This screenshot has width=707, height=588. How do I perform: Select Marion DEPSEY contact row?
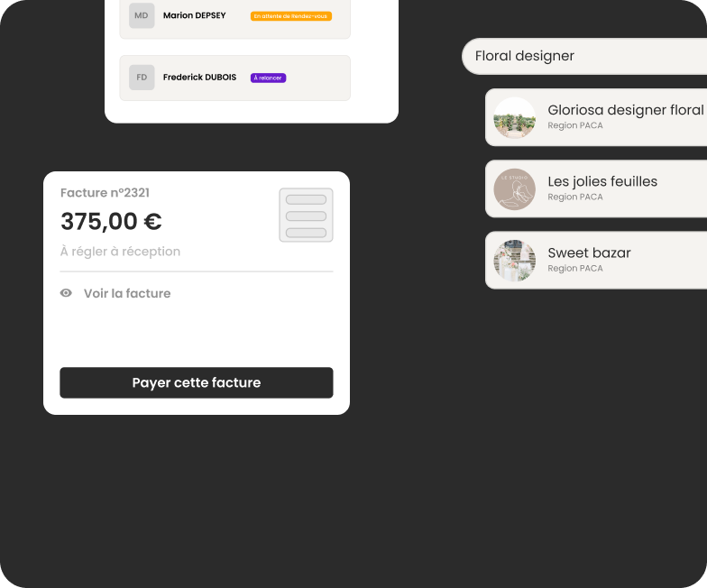coord(234,16)
